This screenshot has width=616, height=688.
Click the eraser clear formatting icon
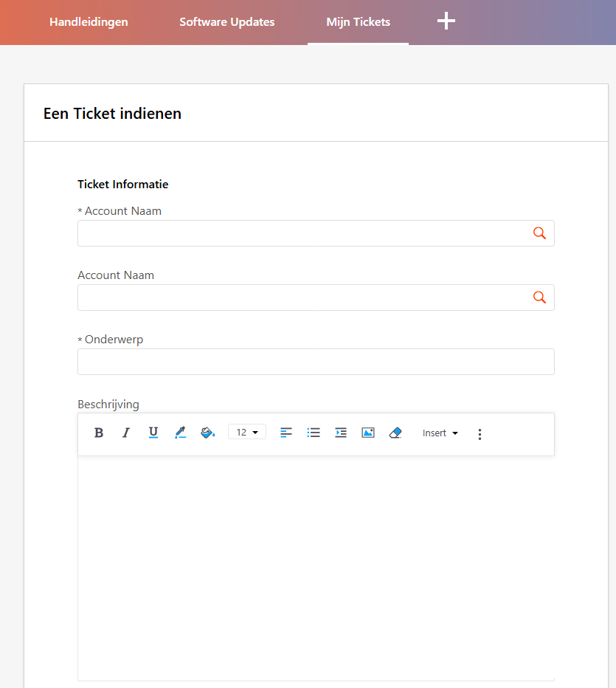[395, 433]
